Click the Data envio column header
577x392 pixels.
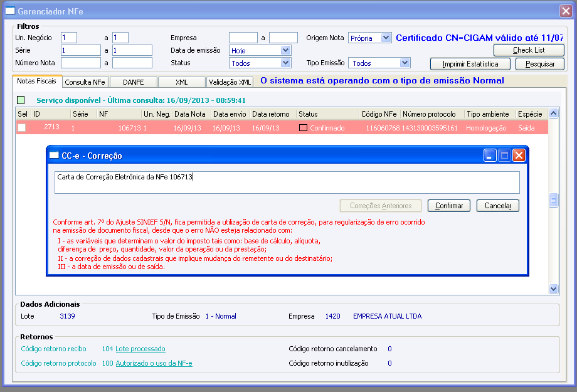click(x=231, y=114)
